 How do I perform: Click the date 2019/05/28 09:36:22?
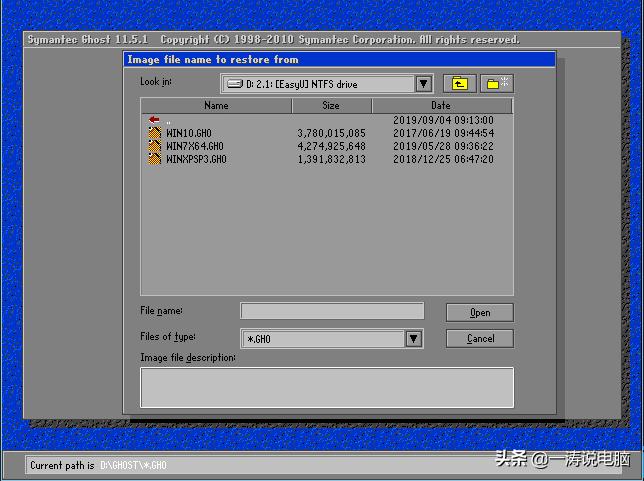click(x=444, y=146)
